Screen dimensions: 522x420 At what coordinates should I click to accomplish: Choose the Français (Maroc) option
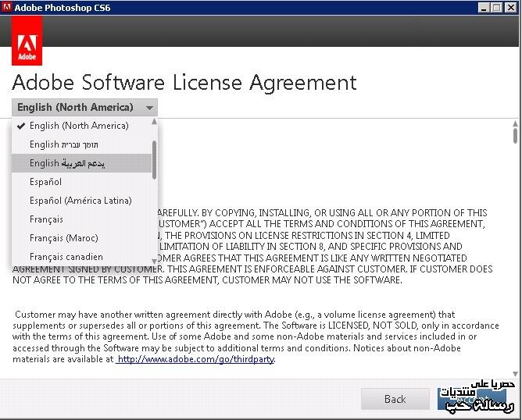point(63,238)
